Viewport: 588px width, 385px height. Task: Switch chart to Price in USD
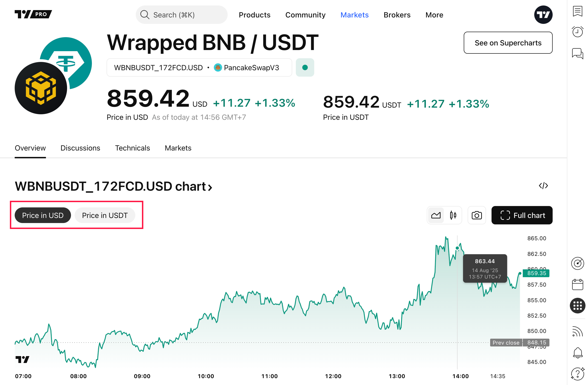43,215
